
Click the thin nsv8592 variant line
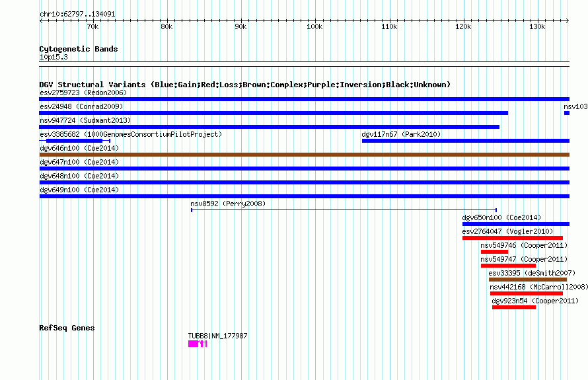coord(344,210)
